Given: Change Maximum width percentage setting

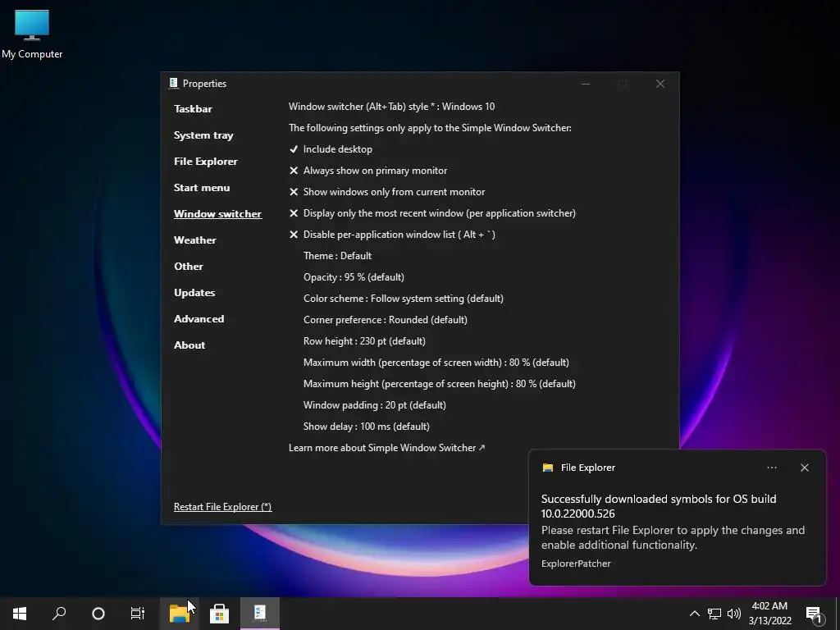Looking at the screenshot, I should tap(436, 363).
